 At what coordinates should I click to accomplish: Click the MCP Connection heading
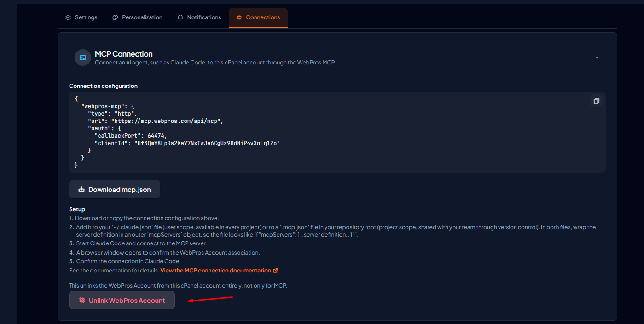124,54
